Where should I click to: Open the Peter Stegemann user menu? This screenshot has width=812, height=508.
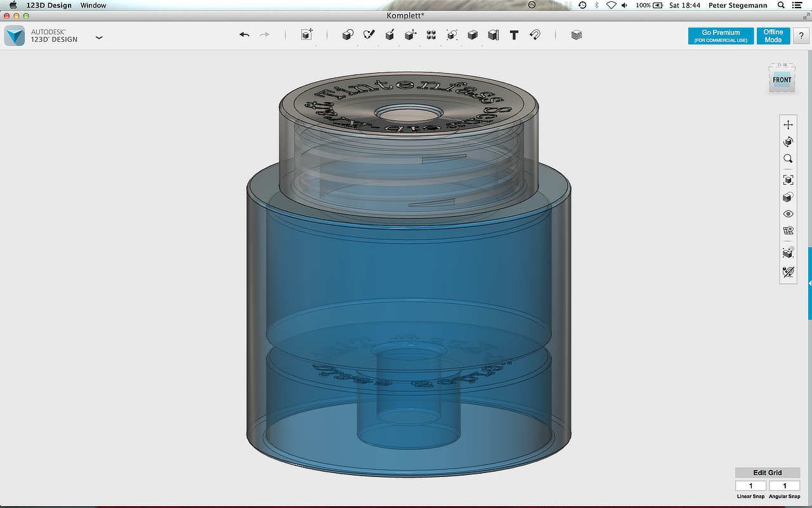tap(737, 5)
